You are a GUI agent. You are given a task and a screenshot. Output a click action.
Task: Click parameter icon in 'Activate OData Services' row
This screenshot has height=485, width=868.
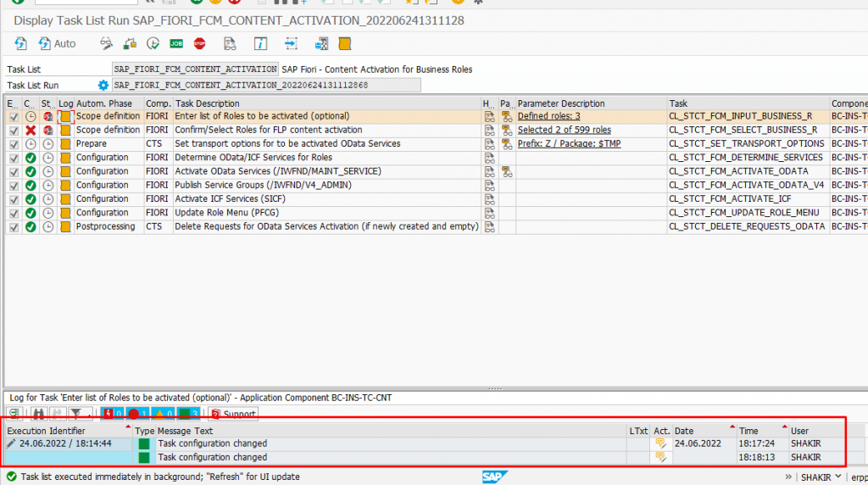pyautogui.click(x=507, y=171)
